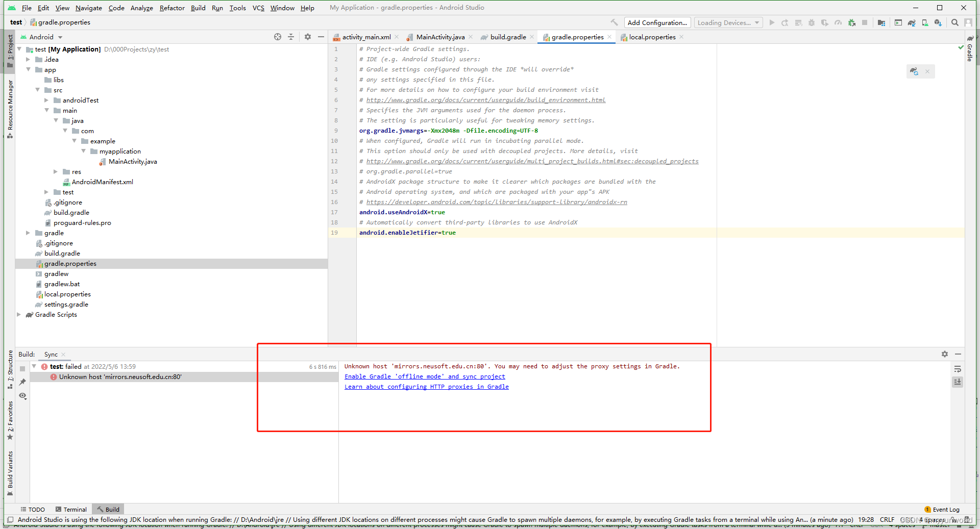
Task: Toggle the TODO tool window
Action: (33, 509)
